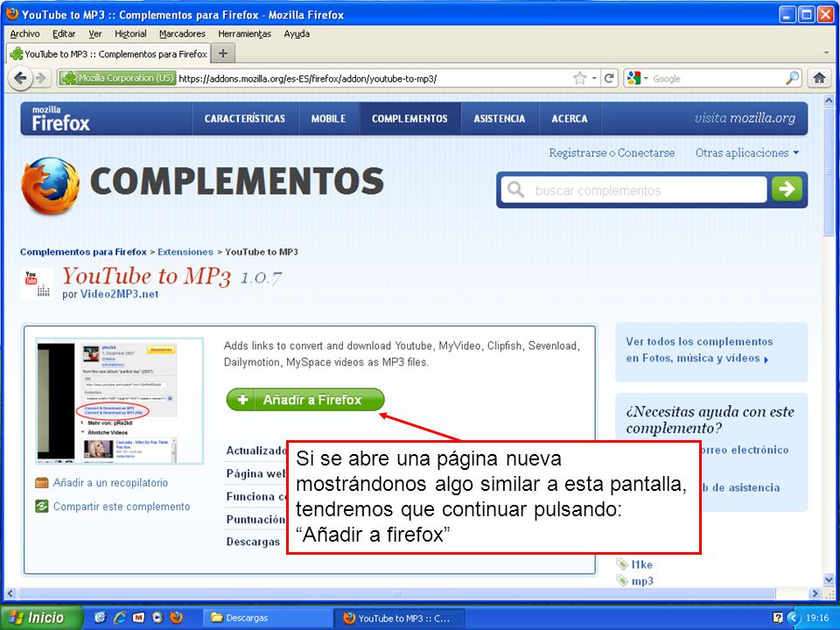The width and height of the screenshot is (840, 630).
Task: Switch to Descargas taskbar window
Action: [x=268, y=618]
